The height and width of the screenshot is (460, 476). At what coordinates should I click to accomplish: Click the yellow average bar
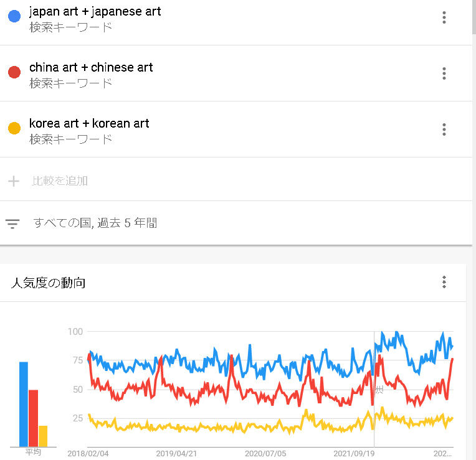pyautogui.click(x=43, y=436)
